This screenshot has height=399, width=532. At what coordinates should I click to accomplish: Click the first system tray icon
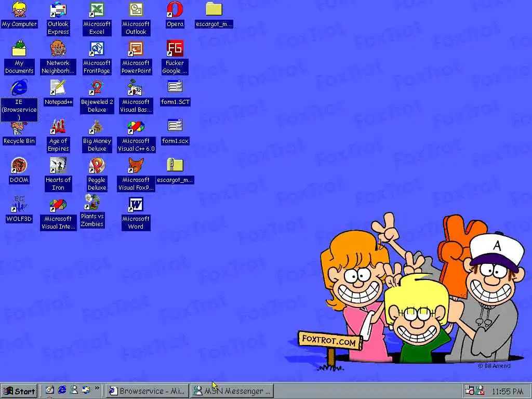pos(470,391)
